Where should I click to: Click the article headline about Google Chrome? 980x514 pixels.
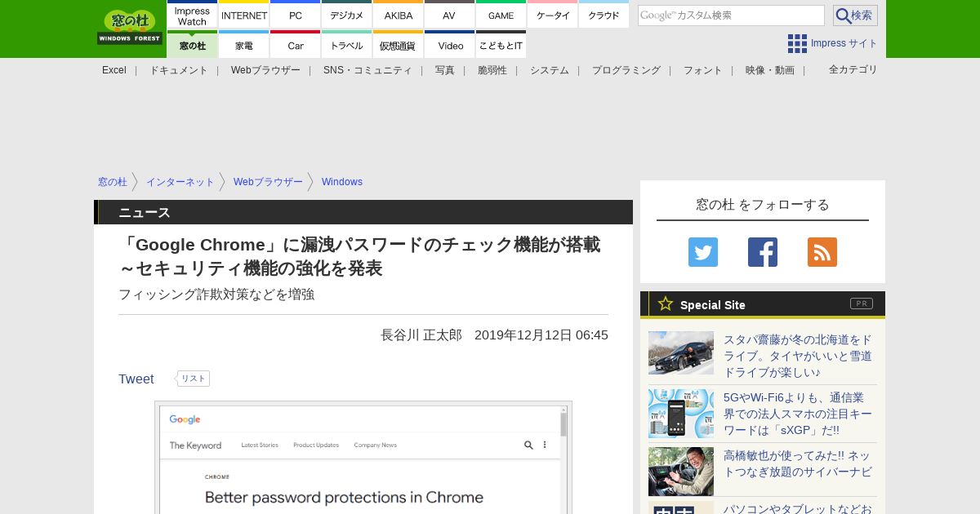359,255
